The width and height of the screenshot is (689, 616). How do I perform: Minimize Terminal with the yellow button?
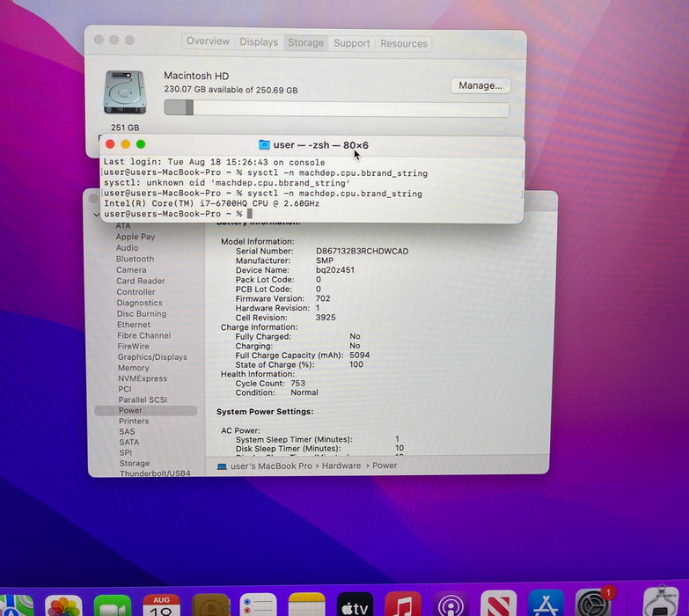pos(125,144)
